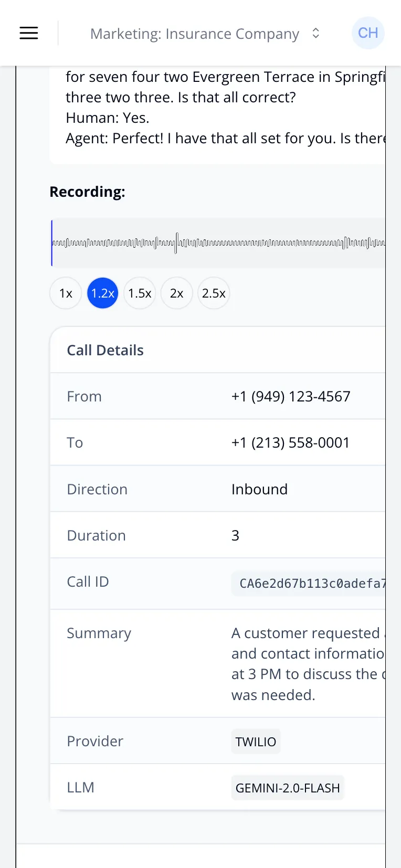Click the Inbound direction value
Viewport: 401px width, 868px height.
point(259,489)
